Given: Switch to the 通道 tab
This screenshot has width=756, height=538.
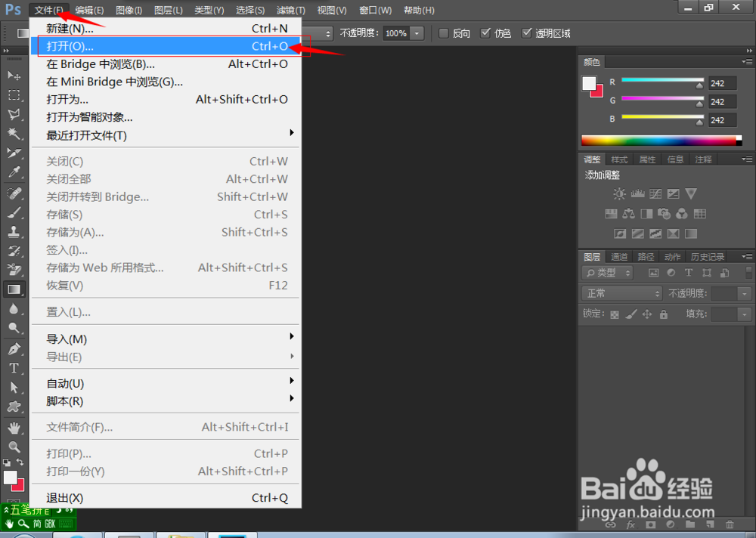Looking at the screenshot, I should pyautogui.click(x=619, y=257).
